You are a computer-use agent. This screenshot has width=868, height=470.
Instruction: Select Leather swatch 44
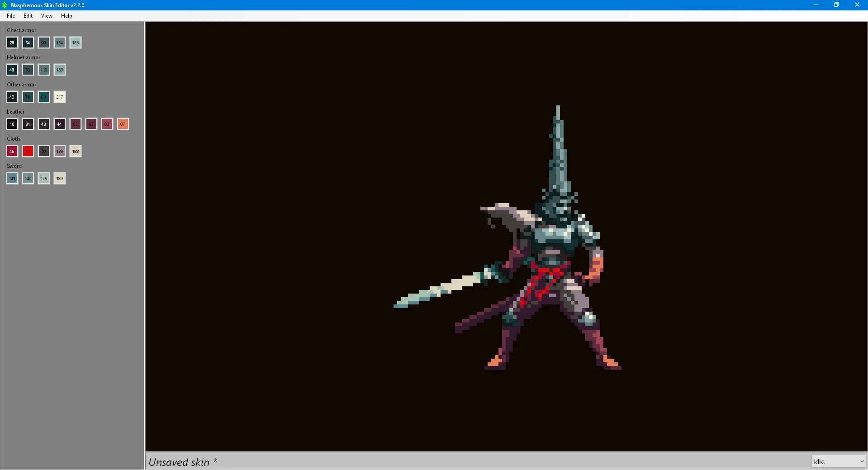pyautogui.click(x=60, y=124)
